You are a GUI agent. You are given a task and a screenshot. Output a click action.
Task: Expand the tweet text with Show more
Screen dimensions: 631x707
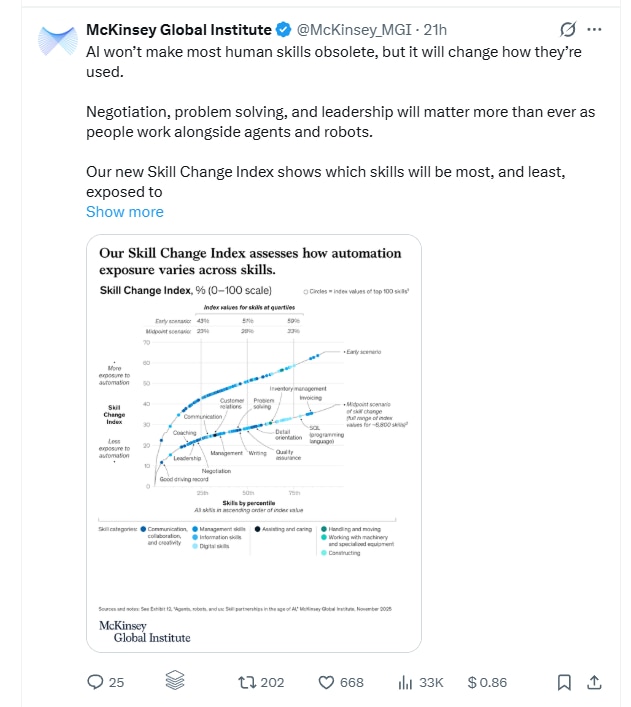point(124,212)
